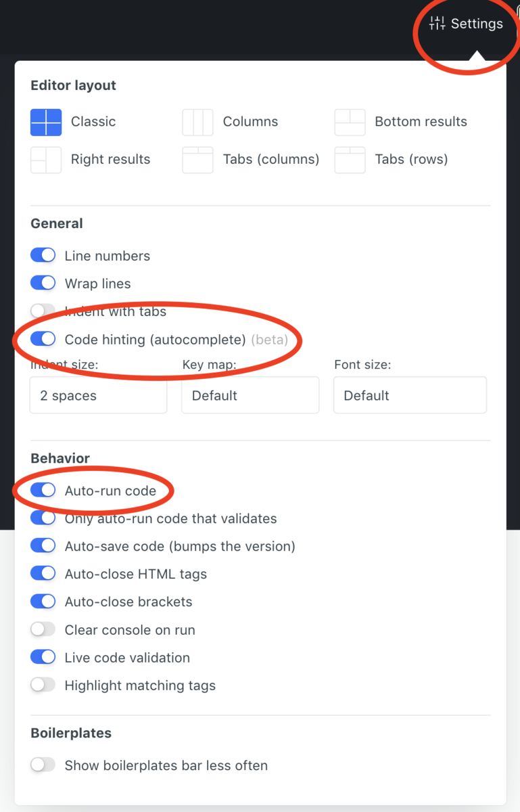This screenshot has height=812, width=520.
Task: Choose the Columns layout icon
Action: tap(197, 122)
